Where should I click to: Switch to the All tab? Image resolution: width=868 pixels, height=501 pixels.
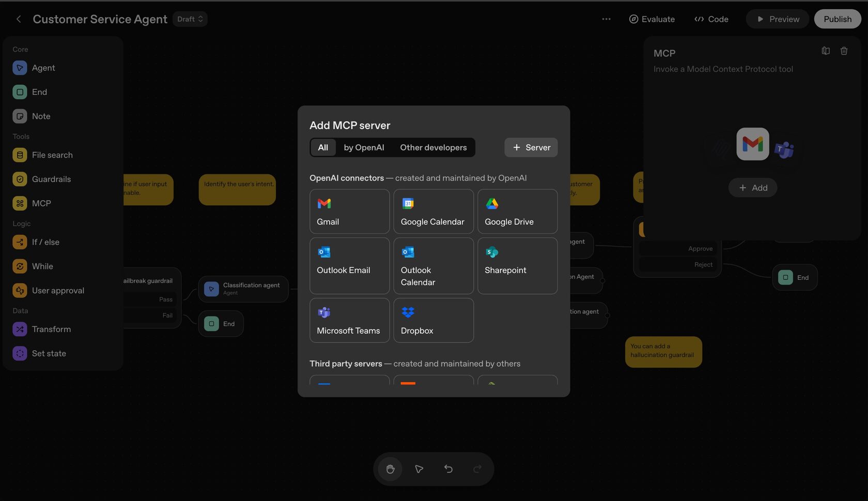[x=323, y=148]
